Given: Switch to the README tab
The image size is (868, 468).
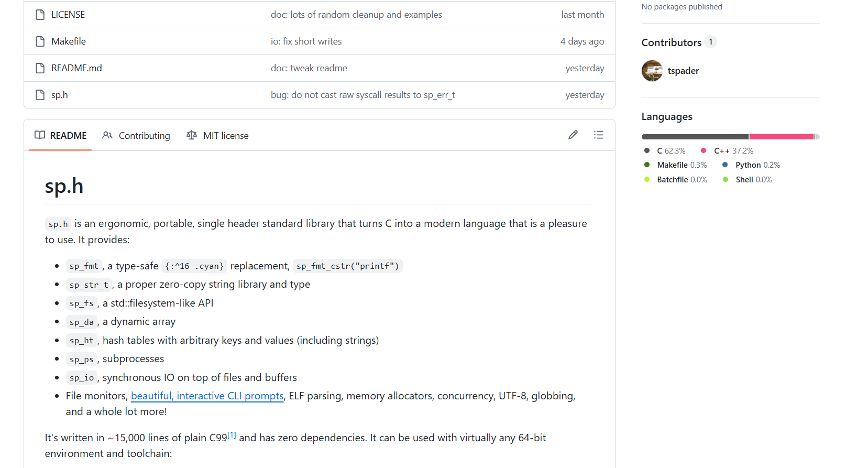Looking at the screenshot, I should tap(60, 135).
